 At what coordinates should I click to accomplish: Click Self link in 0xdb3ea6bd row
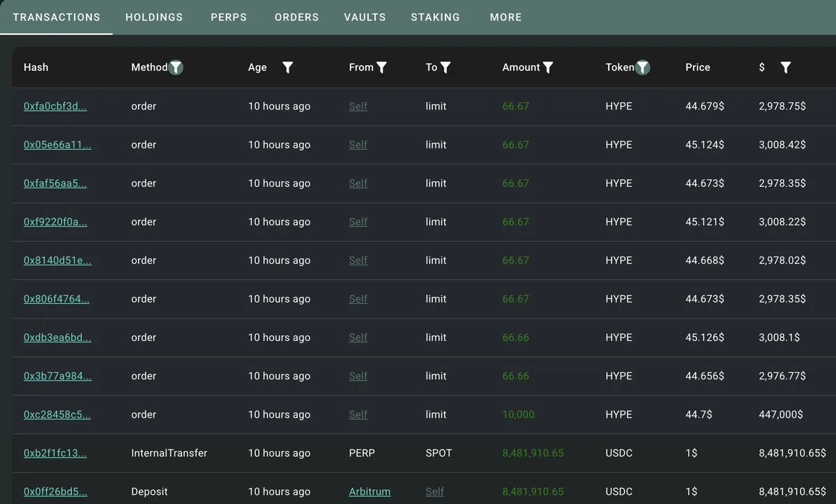pyautogui.click(x=358, y=337)
